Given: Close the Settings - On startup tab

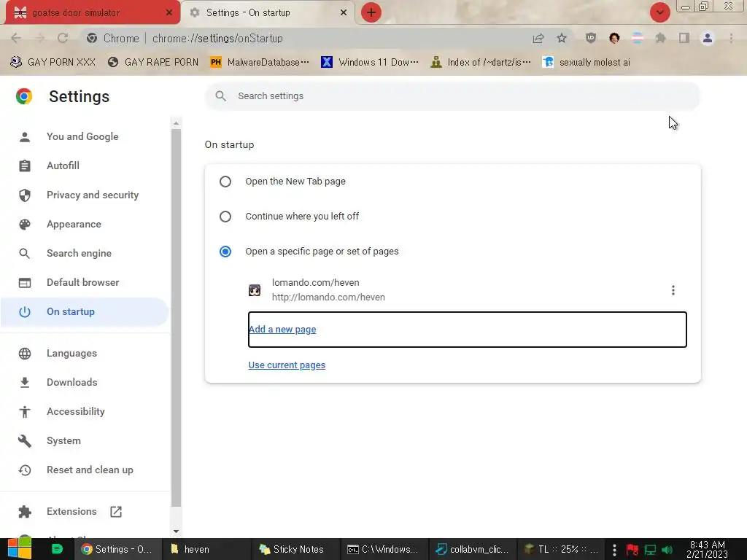Looking at the screenshot, I should coord(344,13).
